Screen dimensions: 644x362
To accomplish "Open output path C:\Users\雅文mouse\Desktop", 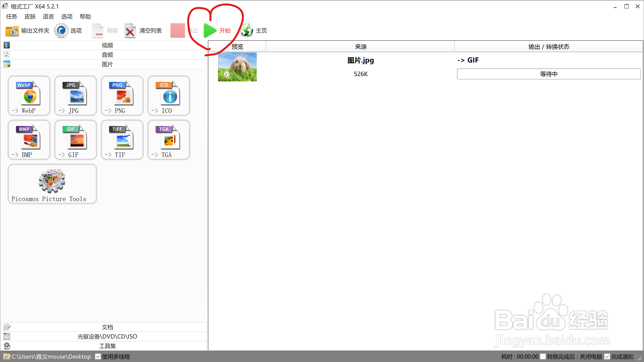I will [x=51, y=356].
